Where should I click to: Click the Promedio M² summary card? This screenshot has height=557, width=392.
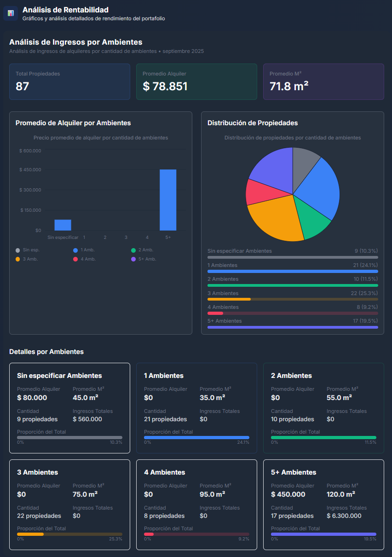(323, 81)
